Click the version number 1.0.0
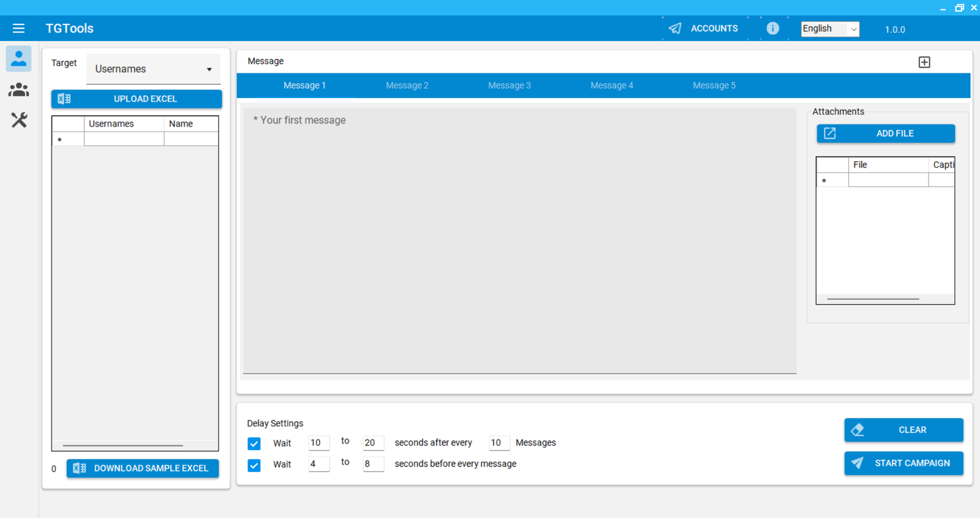This screenshot has height=518, width=980. click(x=895, y=29)
